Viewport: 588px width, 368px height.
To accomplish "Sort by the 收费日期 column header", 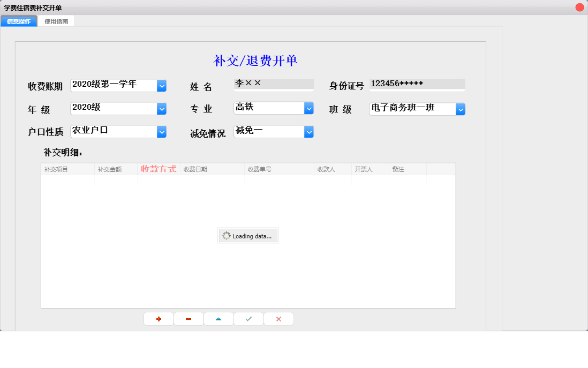I will pyautogui.click(x=212, y=169).
